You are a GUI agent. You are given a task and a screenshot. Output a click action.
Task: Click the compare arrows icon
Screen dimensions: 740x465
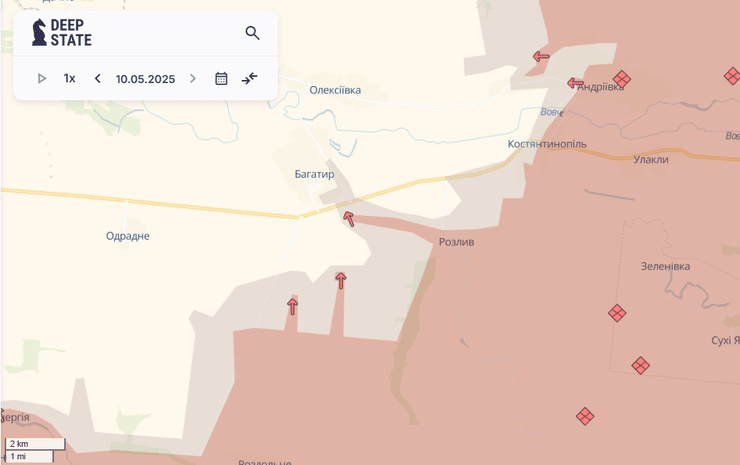250,79
